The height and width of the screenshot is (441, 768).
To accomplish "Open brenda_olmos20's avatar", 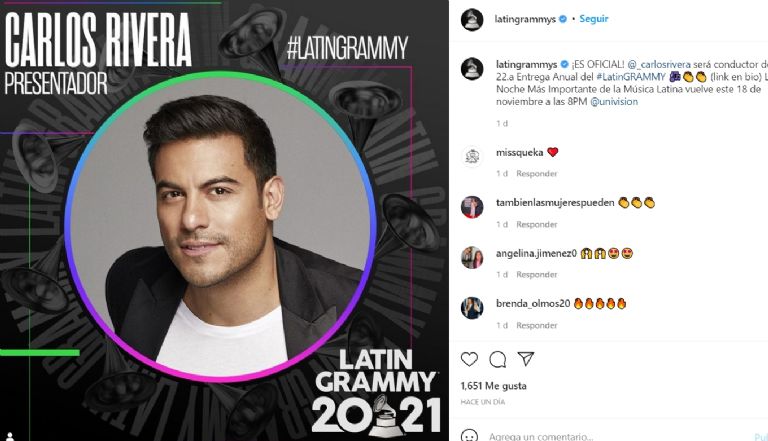I will [472, 308].
